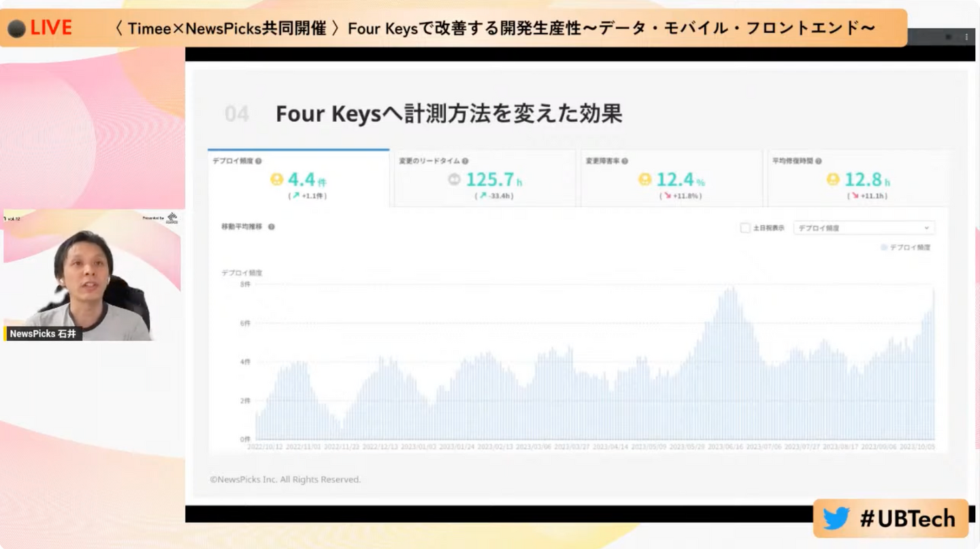The height and width of the screenshot is (549, 980).
Task: Click the デプロイ頻度 y-axis title above chart
Action: click(x=242, y=273)
